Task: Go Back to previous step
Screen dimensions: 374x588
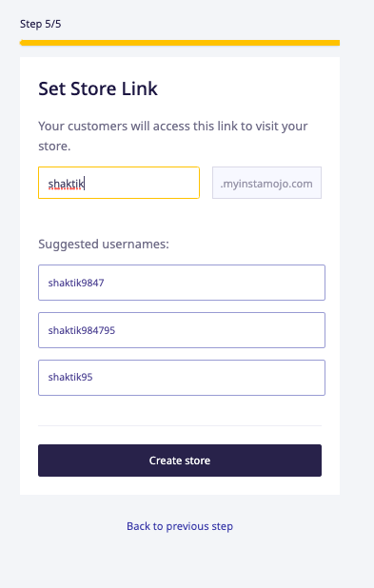Action: coord(180,526)
